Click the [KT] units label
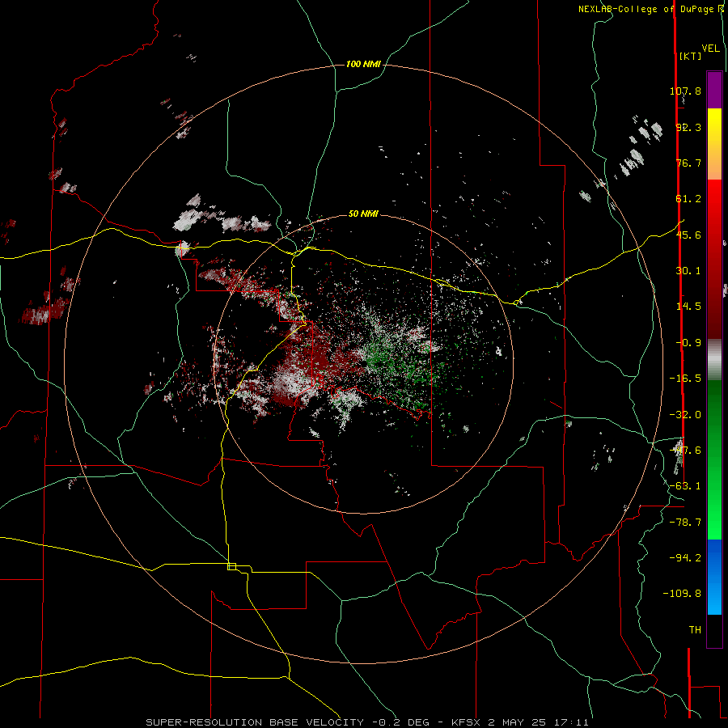 coord(691,56)
